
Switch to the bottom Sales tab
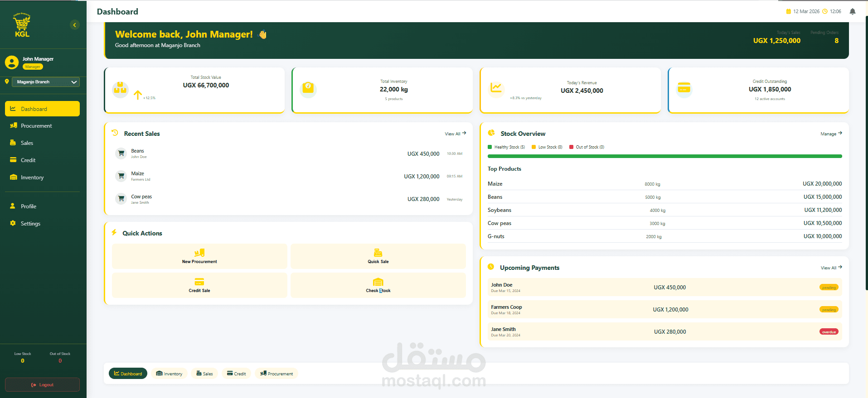click(204, 374)
